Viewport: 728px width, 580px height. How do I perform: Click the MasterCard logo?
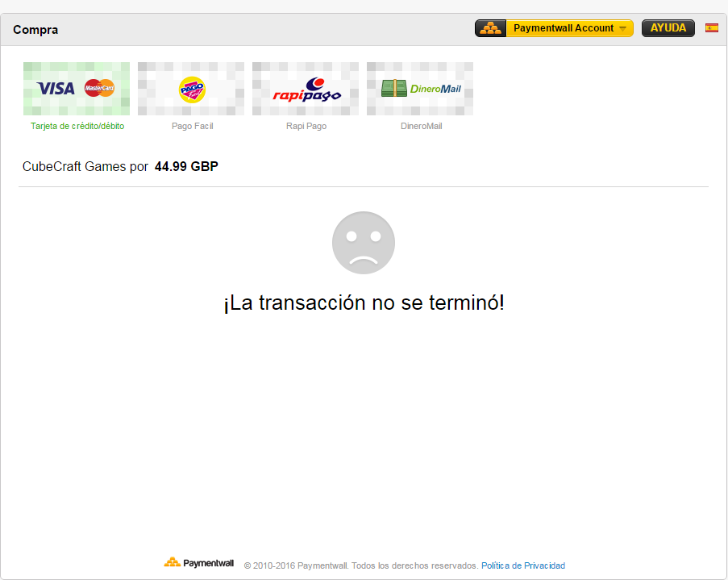coord(99,88)
